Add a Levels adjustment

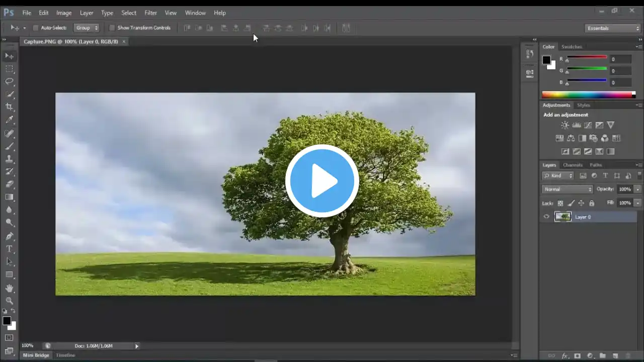577,125
